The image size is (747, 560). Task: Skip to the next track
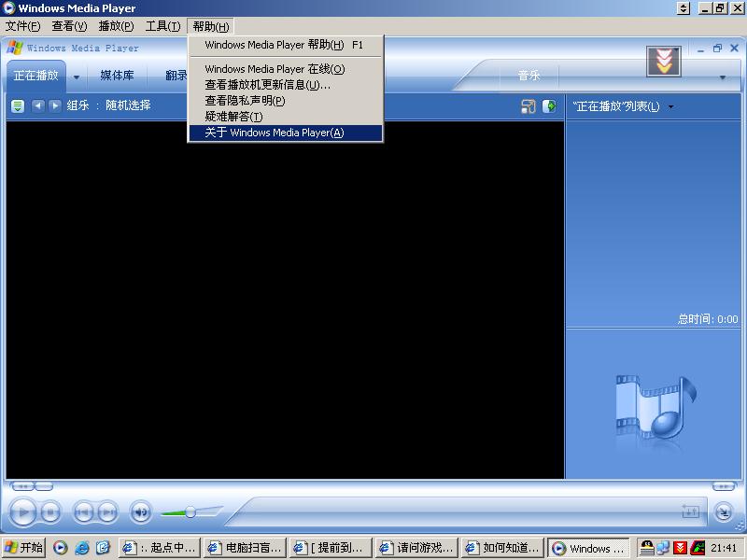click(107, 512)
